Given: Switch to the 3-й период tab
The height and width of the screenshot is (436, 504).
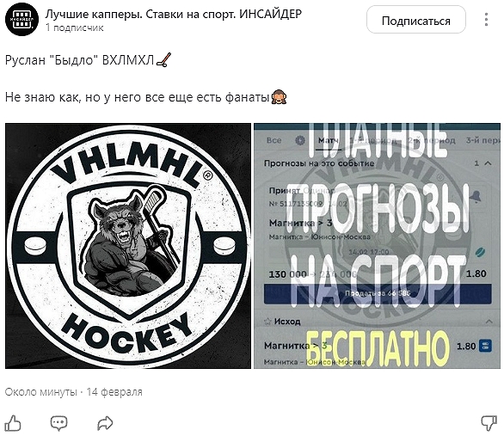Looking at the screenshot, I should pyautogui.click(x=483, y=140).
